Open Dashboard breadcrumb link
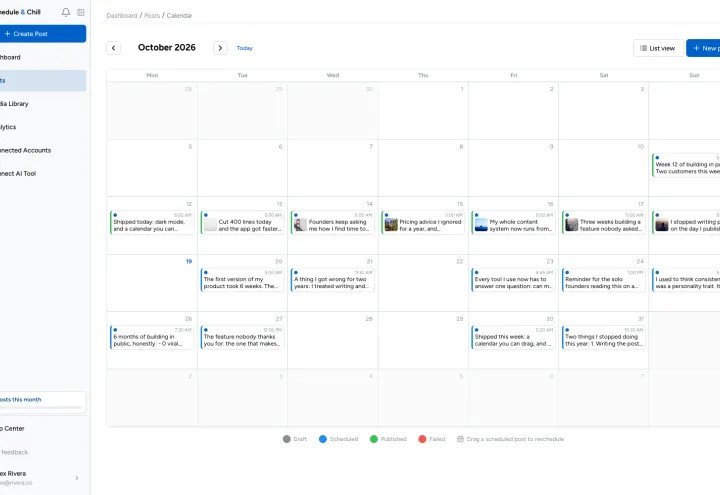 [x=122, y=16]
